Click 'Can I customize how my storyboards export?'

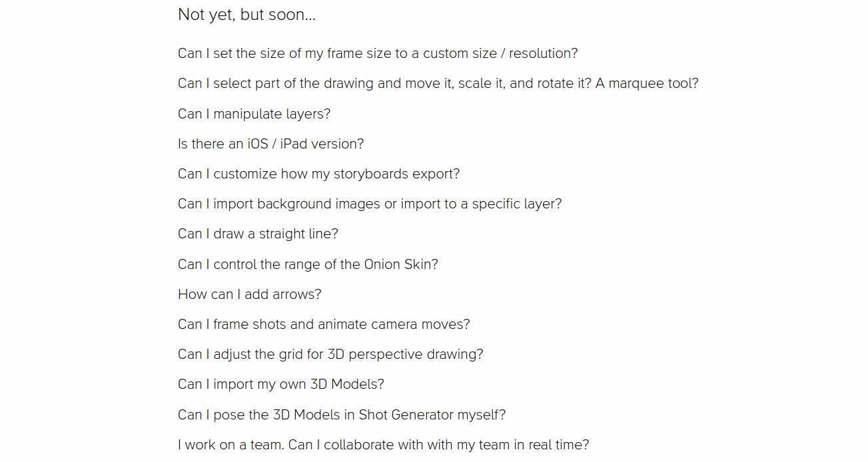pyautogui.click(x=319, y=174)
